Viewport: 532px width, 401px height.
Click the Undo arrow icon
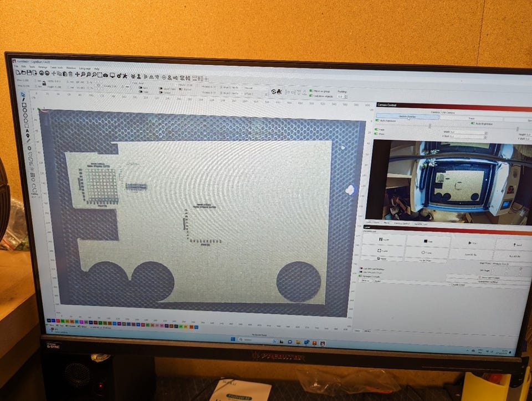click(42, 73)
